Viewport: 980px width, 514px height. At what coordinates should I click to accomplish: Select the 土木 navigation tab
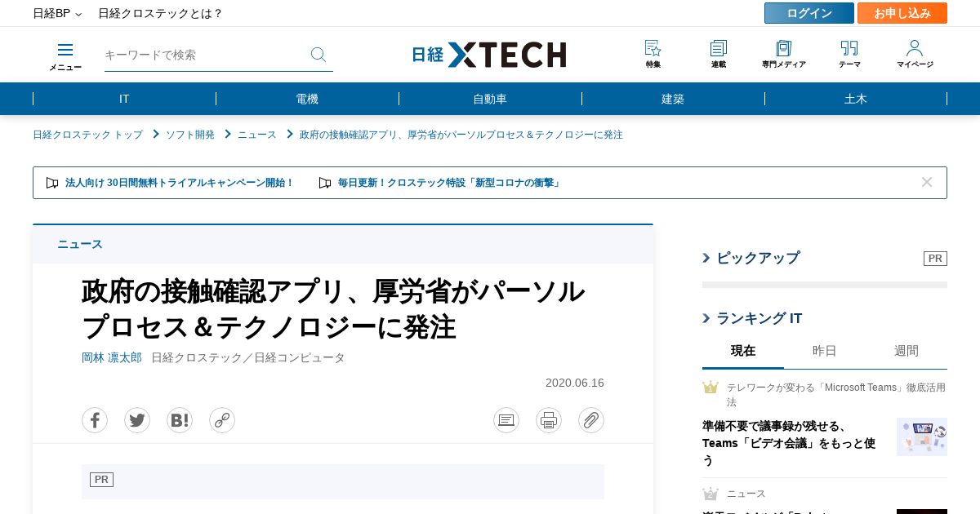(856, 99)
